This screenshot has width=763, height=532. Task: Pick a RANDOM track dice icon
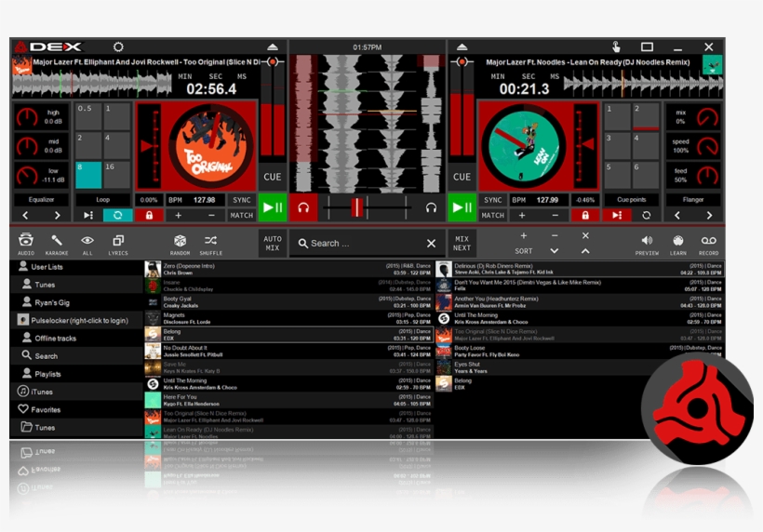(x=180, y=244)
